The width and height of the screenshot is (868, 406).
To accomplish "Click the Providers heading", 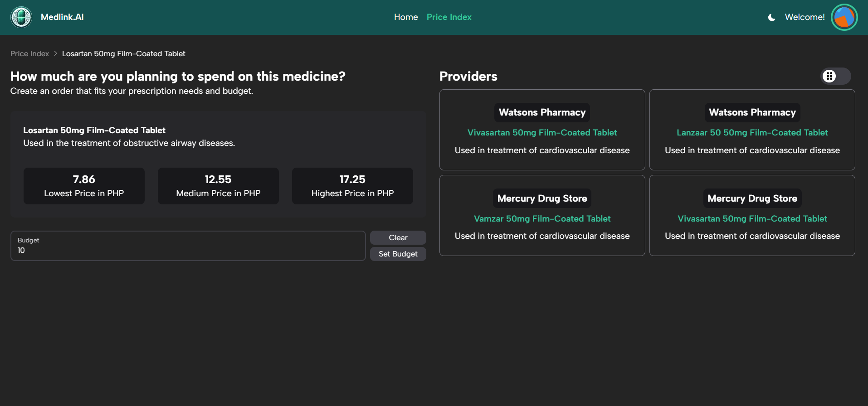I will [x=468, y=76].
